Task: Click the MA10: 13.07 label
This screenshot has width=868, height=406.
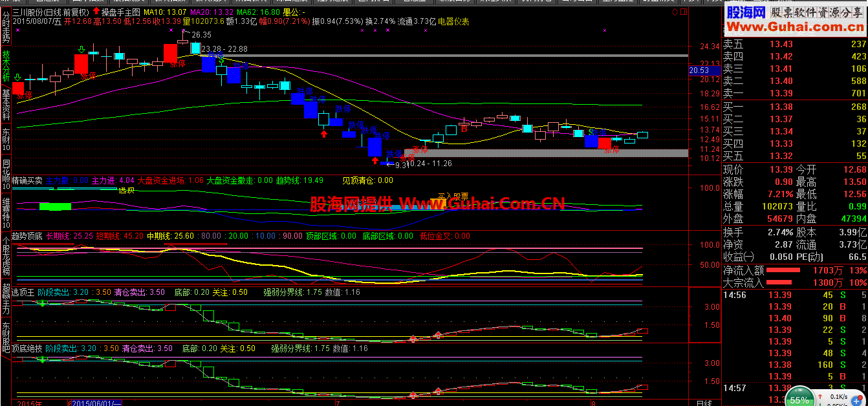Action: click(165, 12)
